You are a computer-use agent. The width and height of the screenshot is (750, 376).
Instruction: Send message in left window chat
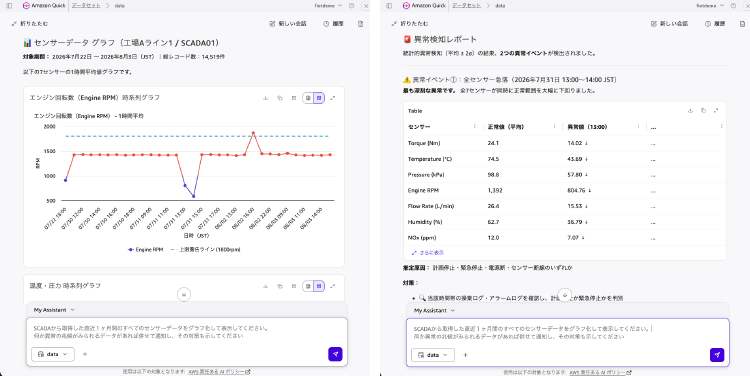(335, 354)
